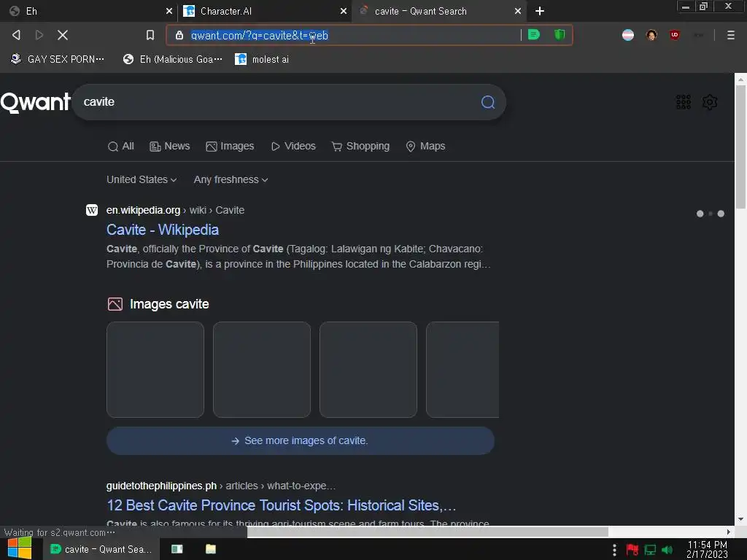747x560 pixels.
Task: Go back to the previous page
Action: 16,35
